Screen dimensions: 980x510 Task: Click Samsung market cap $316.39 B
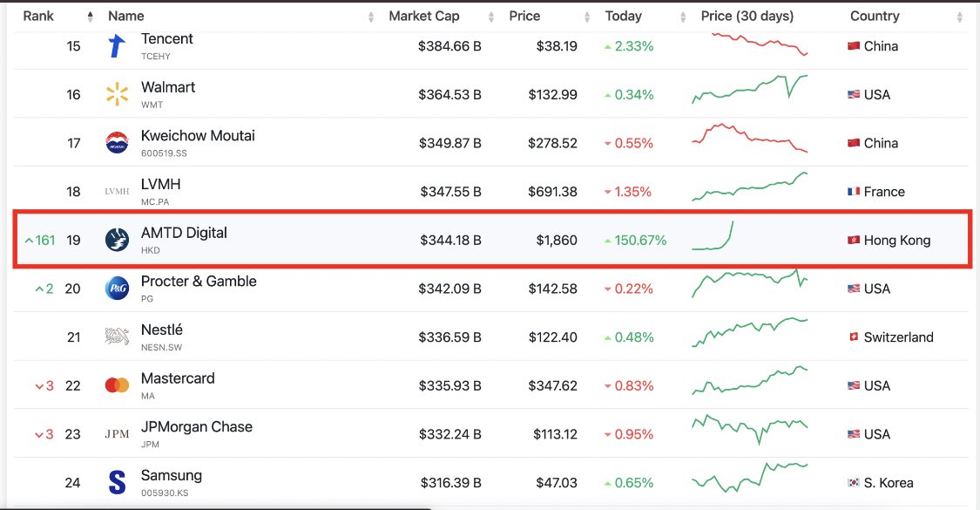pyautogui.click(x=450, y=482)
